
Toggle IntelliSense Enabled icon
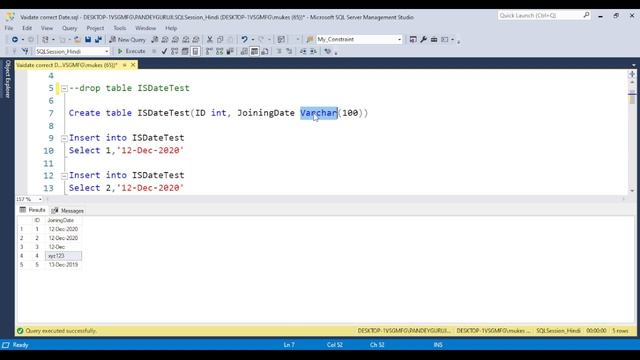[x=196, y=51]
